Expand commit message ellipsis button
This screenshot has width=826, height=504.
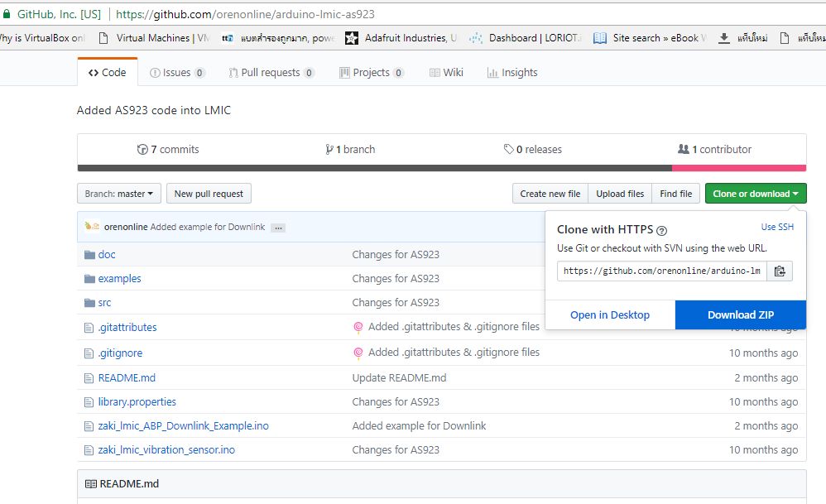278,228
